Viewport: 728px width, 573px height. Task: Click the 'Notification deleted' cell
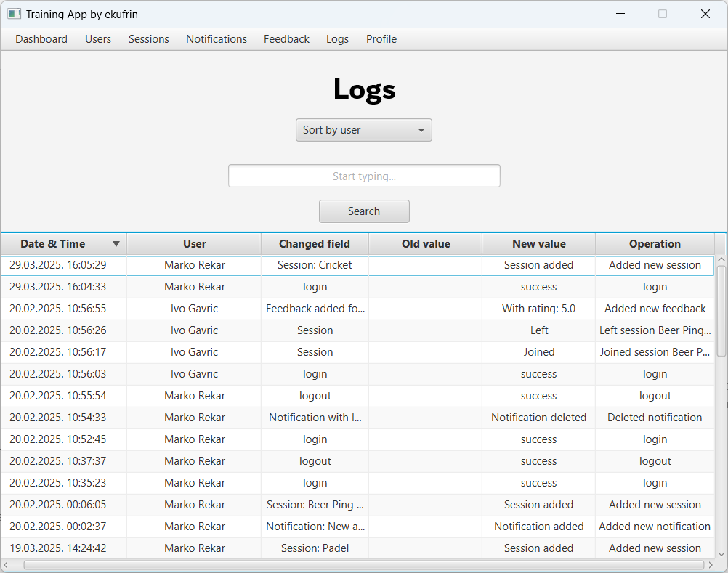tap(538, 418)
